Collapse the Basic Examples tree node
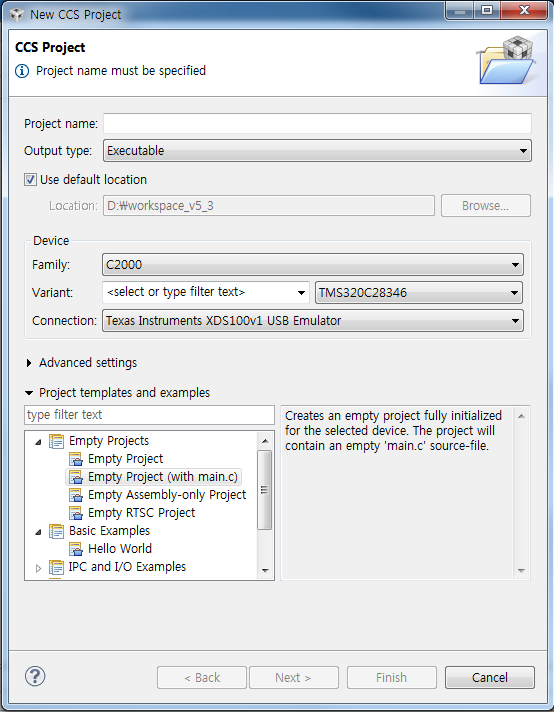The image size is (554, 712). [39, 531]
